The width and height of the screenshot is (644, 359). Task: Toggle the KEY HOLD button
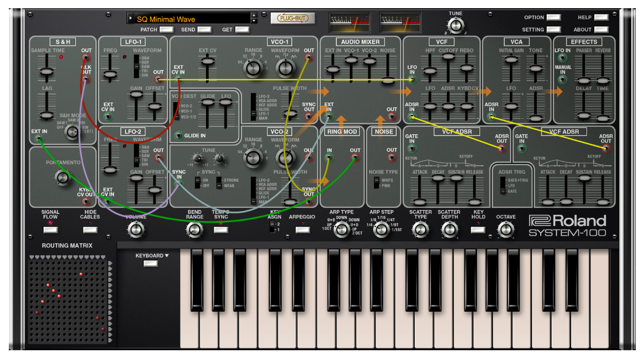pos(478,230)
